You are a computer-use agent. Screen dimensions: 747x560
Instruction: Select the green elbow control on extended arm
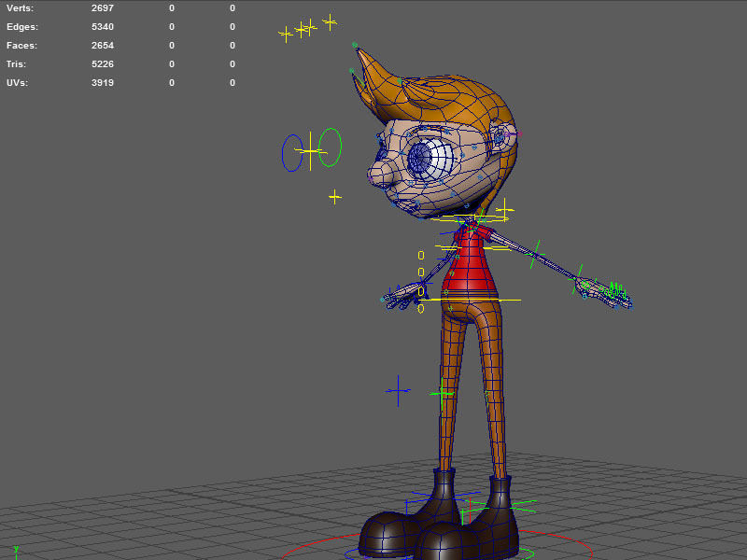tap(536, 255)
